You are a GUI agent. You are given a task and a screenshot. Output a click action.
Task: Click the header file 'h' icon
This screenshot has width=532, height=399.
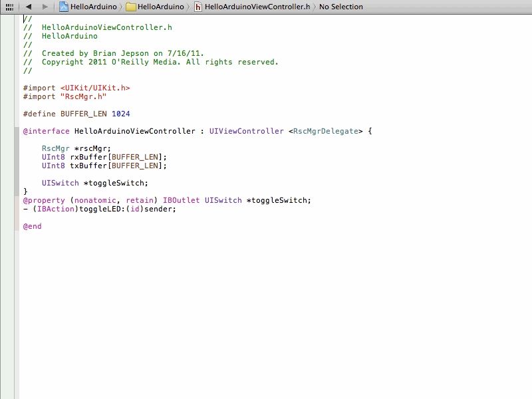(198, 7)
